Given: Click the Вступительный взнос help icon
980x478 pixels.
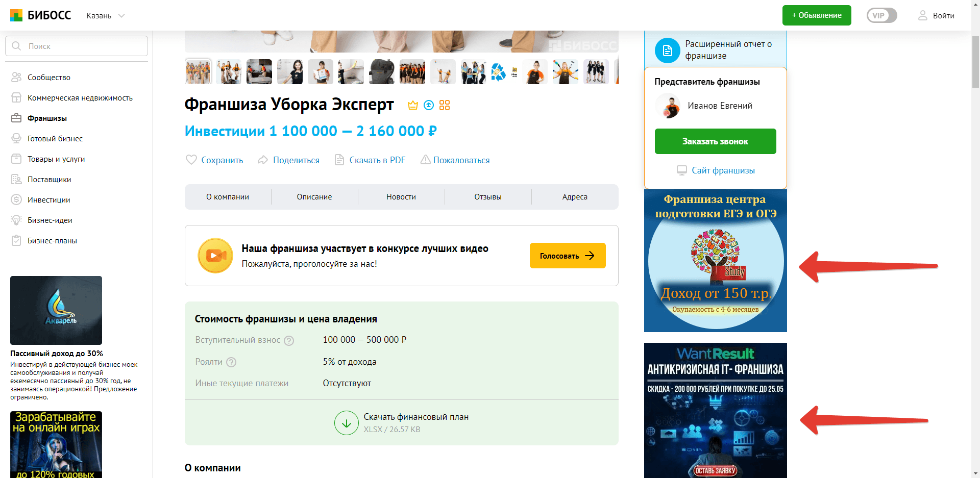Looking at the screenshot, I should point(289,341).
